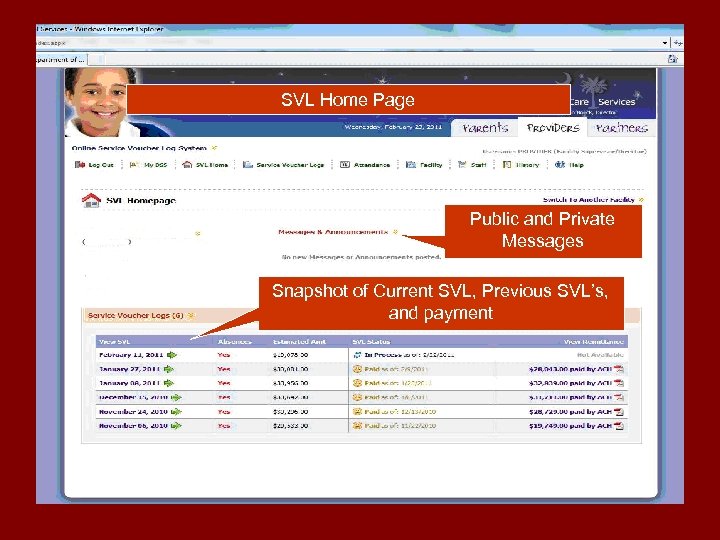Image resolution: width=720 pixels, height=540 pixels.
Task: Click the Attendance toolbar icon
Action: click(345, 164)
